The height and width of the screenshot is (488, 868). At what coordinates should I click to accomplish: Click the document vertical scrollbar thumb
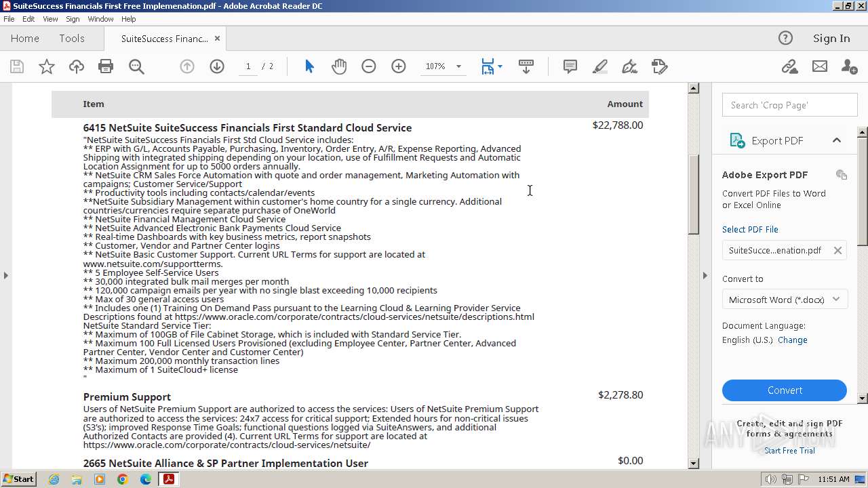[x=693, y=195]
